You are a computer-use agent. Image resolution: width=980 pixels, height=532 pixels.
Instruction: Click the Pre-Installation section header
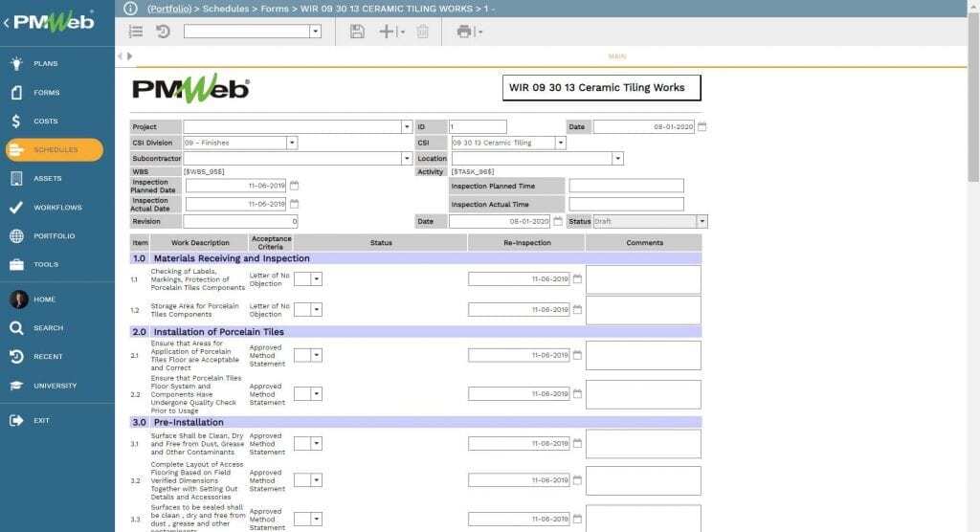tap(415, 423)
